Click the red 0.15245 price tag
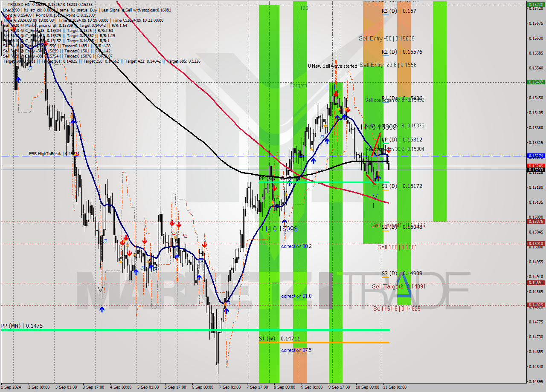 point(536,166)
